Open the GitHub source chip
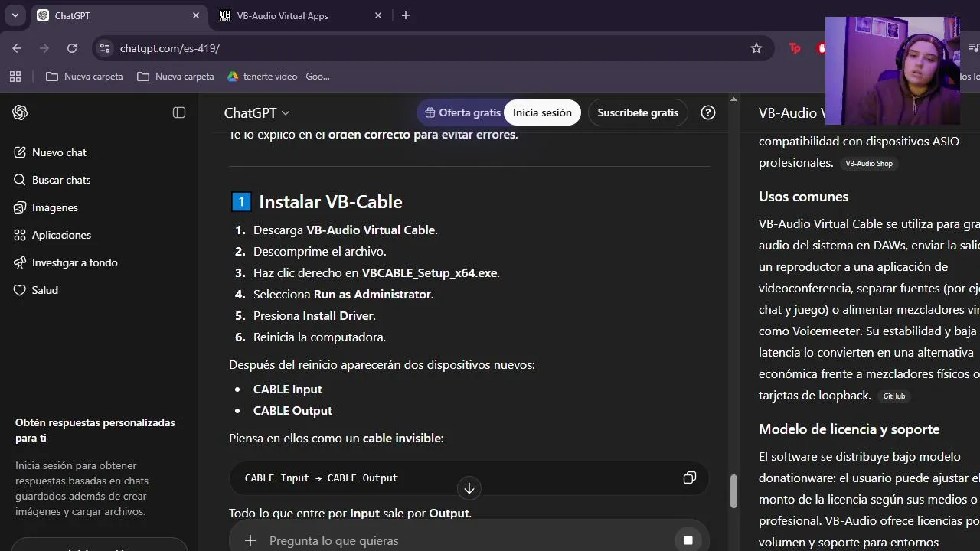The width and height of the screenshot is (980, 551). tap(893, 396)
